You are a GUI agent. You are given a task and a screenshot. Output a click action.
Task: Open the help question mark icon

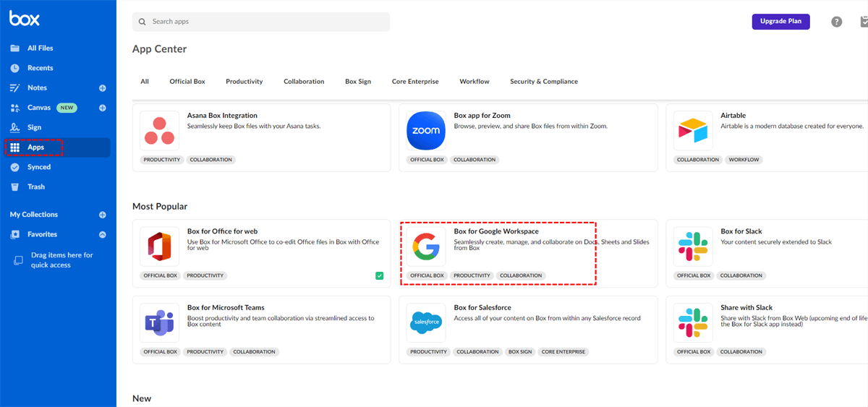coord(836,22)
